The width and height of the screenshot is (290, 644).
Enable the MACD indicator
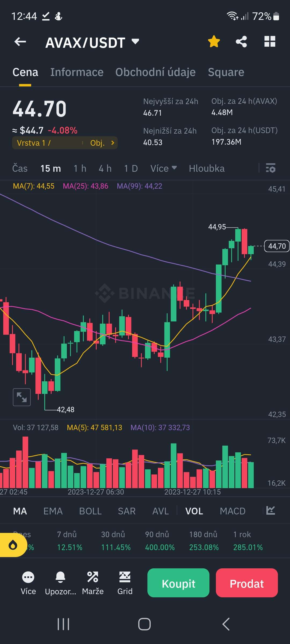(233, 511)
